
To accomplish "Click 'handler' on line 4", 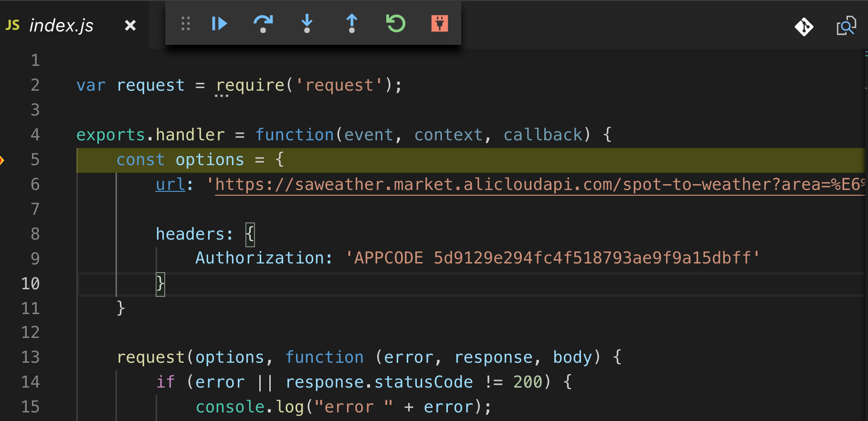I will [x=190, y=135].
